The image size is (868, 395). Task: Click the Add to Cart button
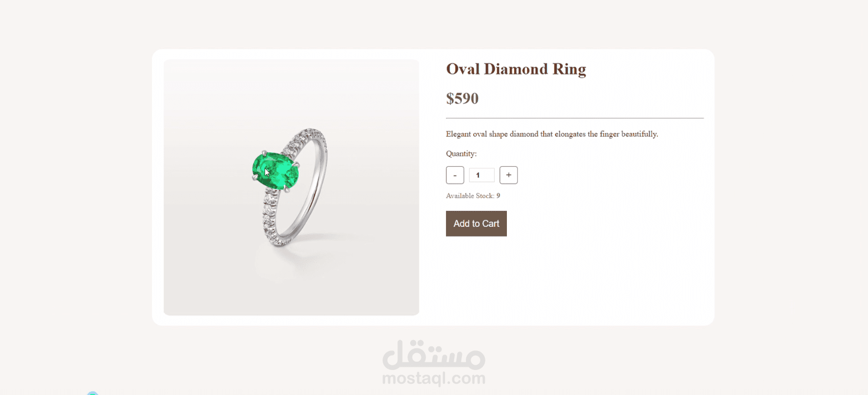coord(476,224)
